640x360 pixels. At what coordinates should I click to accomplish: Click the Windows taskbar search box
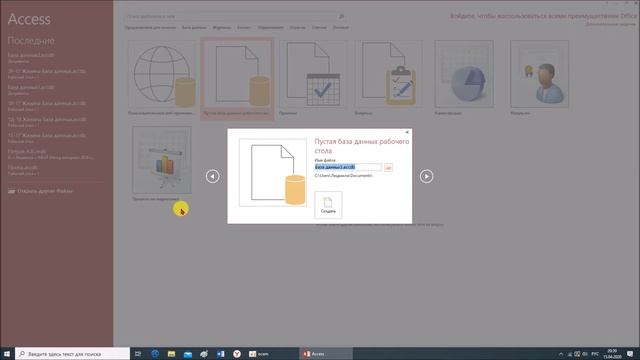73,353
